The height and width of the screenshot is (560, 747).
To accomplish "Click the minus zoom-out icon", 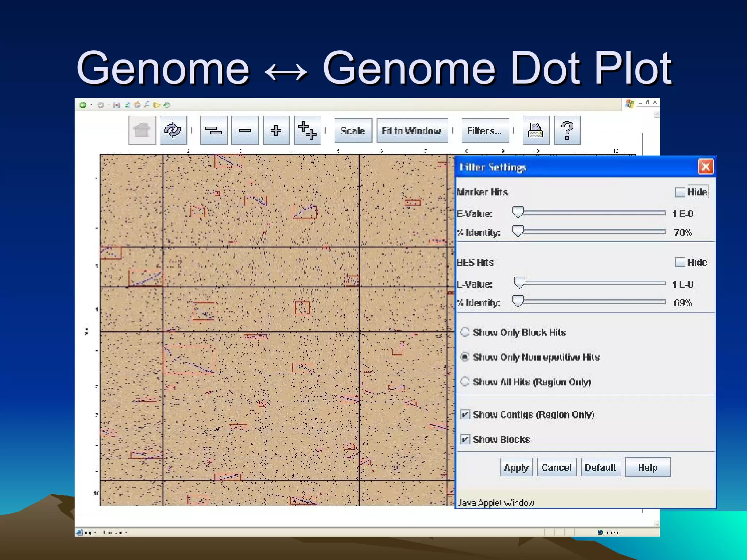I will pyautogui.click(x=245, y=130).
